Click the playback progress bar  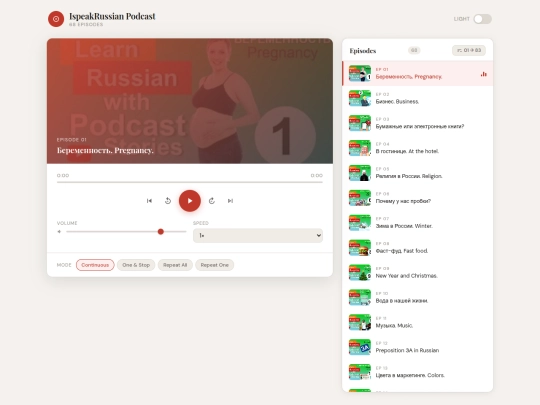190,182
